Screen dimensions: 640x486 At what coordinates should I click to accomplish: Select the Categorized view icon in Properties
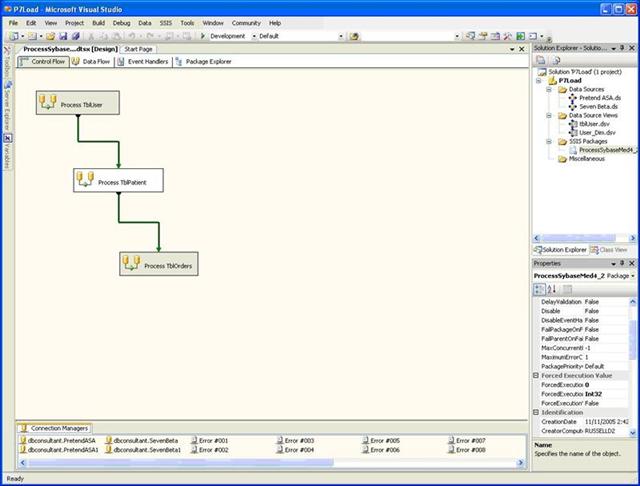(x=539, y=289)
